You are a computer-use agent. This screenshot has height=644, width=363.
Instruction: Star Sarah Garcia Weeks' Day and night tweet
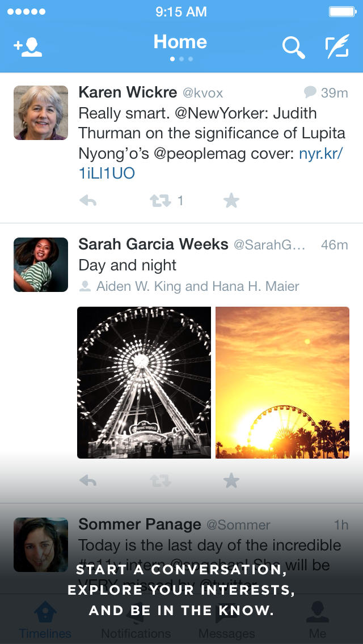231,481
